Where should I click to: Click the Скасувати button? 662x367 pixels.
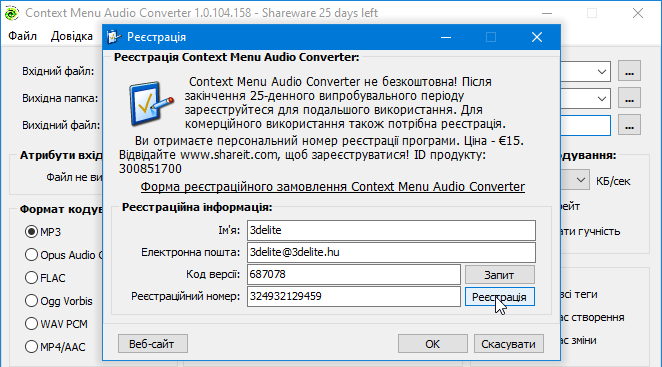pyautogui.click(x=509, y=344)
